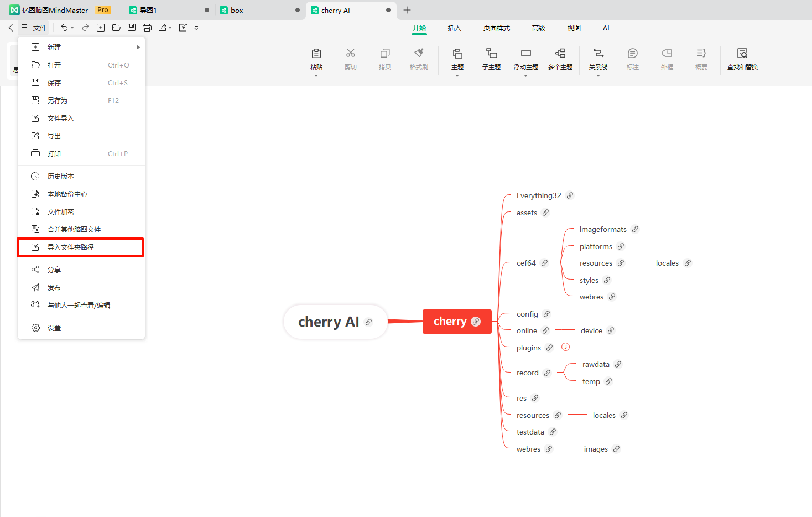Viewport: 812px width, 517px height.
Task: Open 设置 from the file menu
Action: (81, 328)
